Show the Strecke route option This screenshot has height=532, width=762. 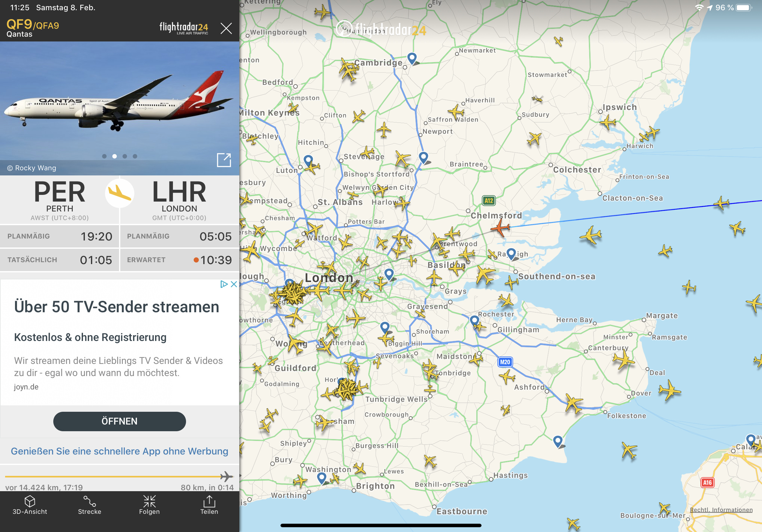[x=90, y=505]
